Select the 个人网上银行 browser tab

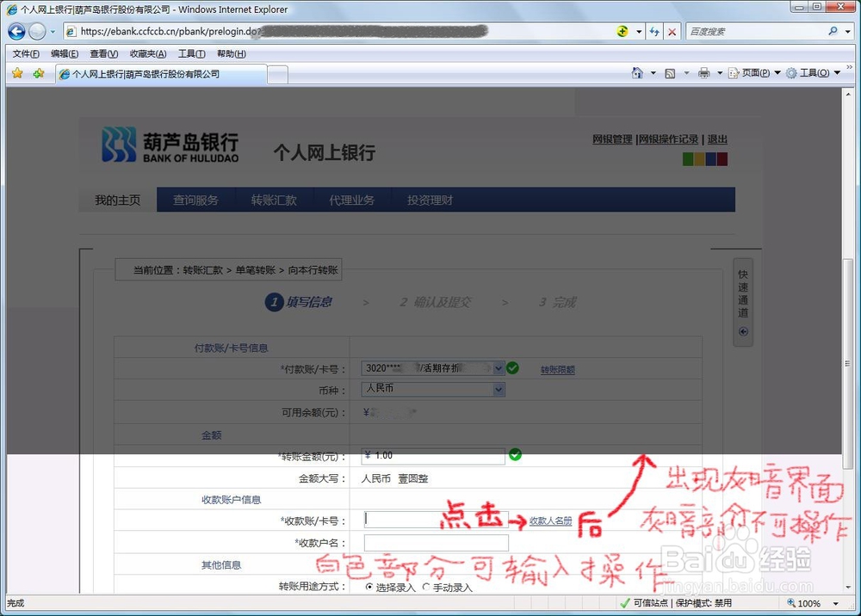(x=162, y=74)
